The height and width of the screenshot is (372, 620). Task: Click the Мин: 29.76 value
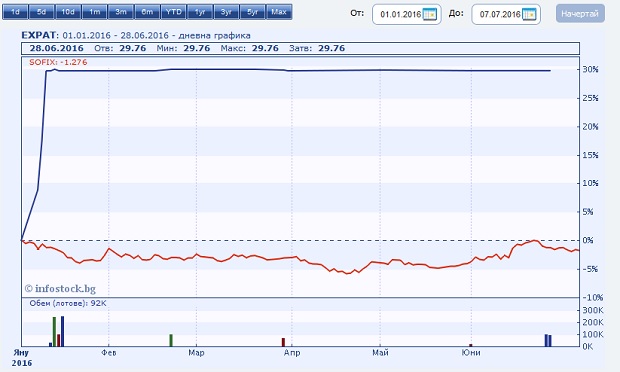tap(183, 48)
